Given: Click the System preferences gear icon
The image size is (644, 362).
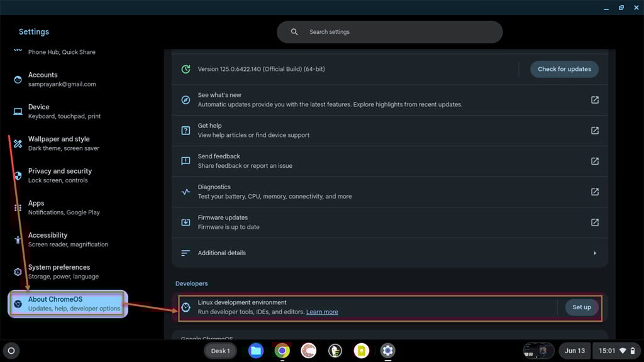Looking at the screenshot, I should point(18,271).
